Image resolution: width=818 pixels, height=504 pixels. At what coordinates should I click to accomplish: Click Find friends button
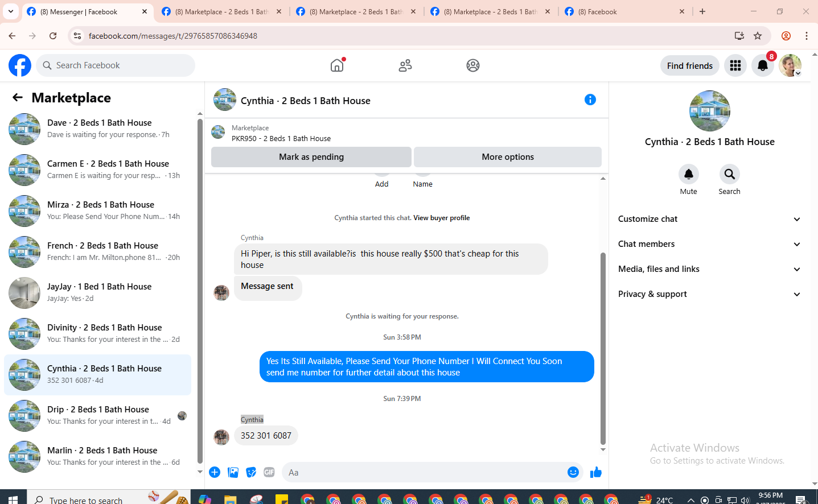(x=690, y=65)
